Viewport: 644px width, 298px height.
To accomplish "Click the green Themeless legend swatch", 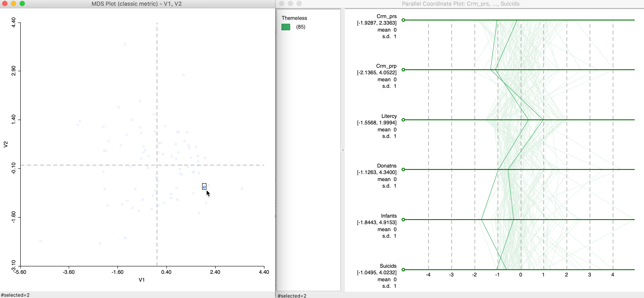I will click(286, 27).
